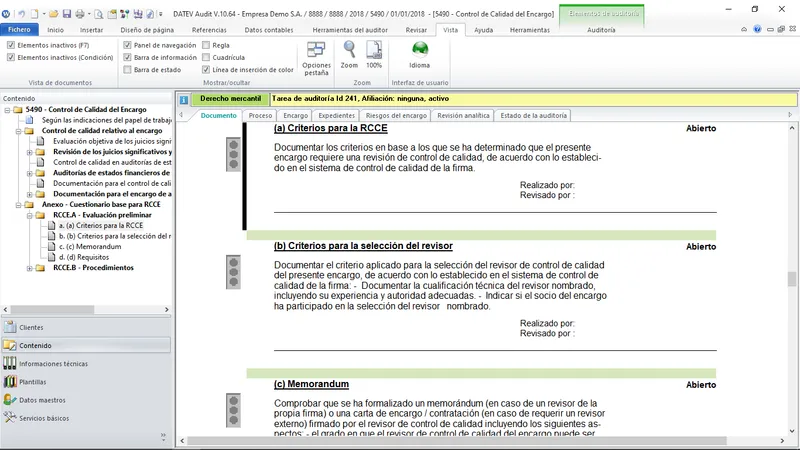Enable the Regla checkbox

[206, 45]
